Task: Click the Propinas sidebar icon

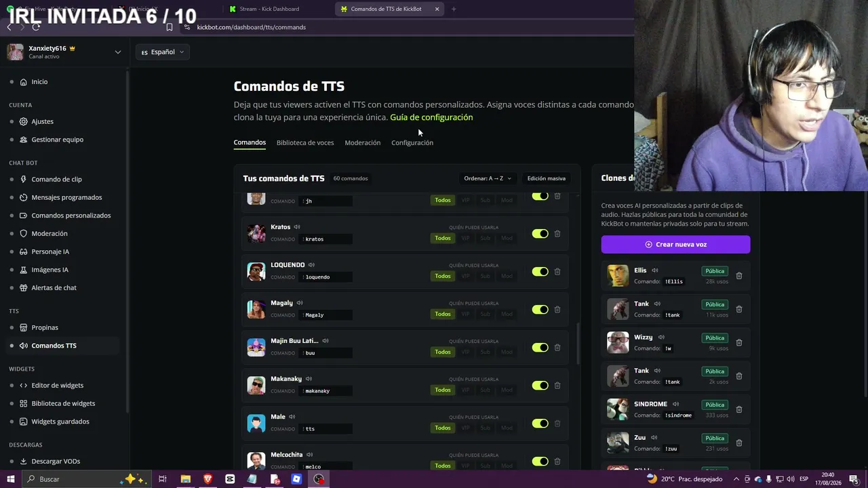Action: click(x=23, y=327)
